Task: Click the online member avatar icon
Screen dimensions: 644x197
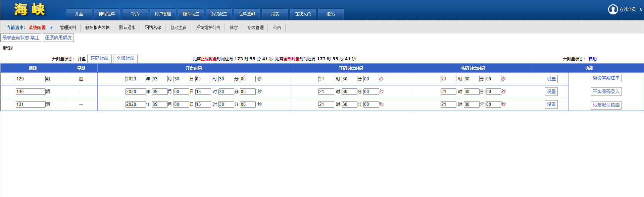Action: (613, 9)
